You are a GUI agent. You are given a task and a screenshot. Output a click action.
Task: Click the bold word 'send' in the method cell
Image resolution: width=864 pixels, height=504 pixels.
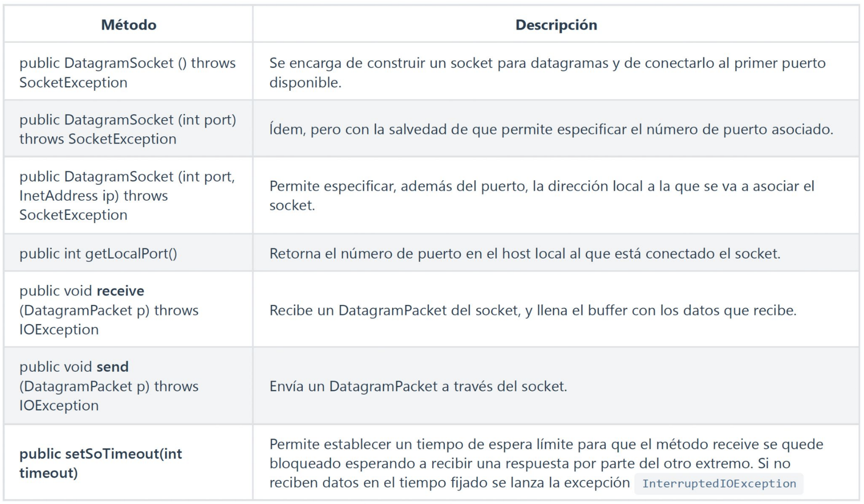[x=113, y=367]
